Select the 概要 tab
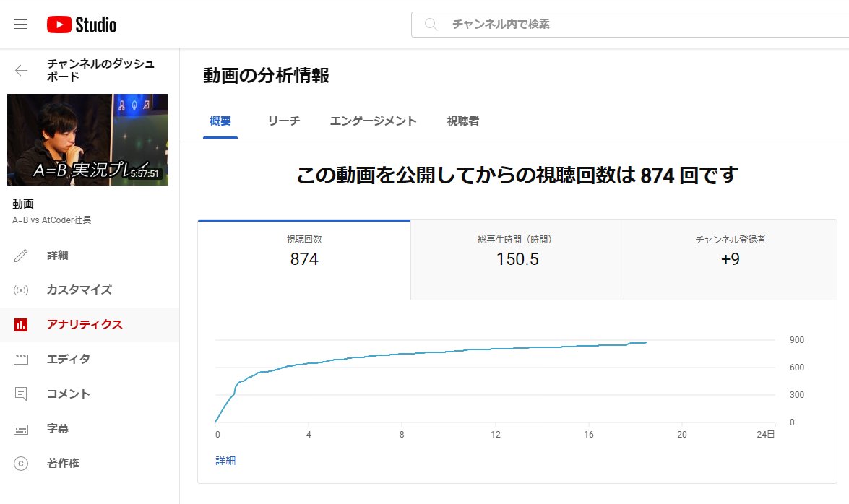 click(219, 121)
